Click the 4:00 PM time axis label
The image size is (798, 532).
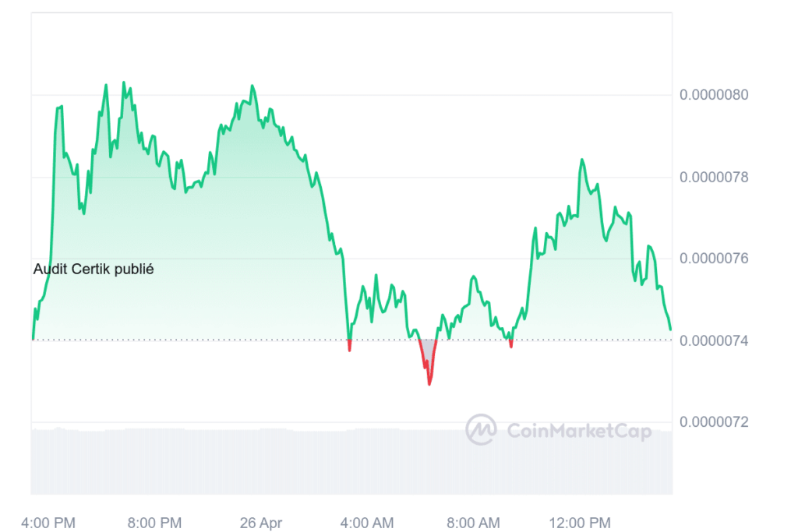(x=48, y=523)
